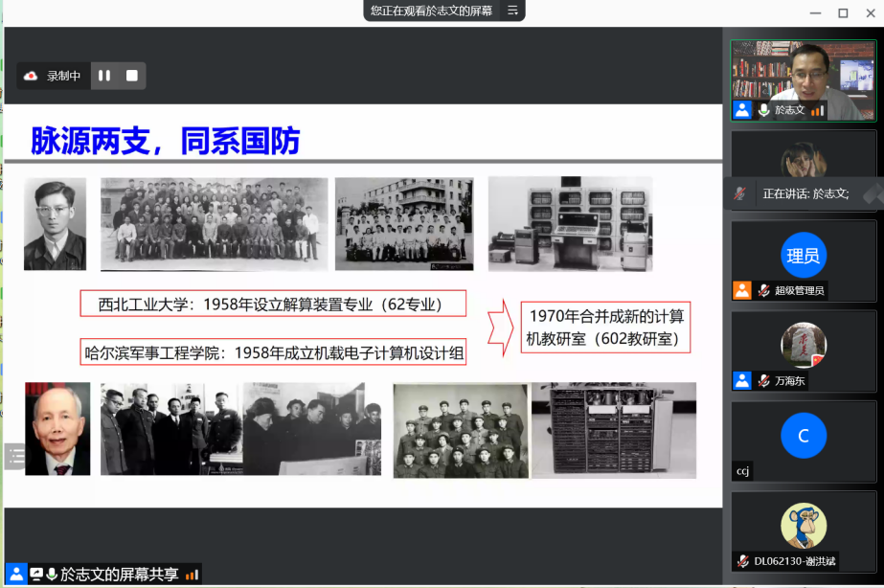The width and height of the screenshot is (884, 588).
Task: Click the muted mic icon for DL062130-谢洪斌
Action: point(742,560)
